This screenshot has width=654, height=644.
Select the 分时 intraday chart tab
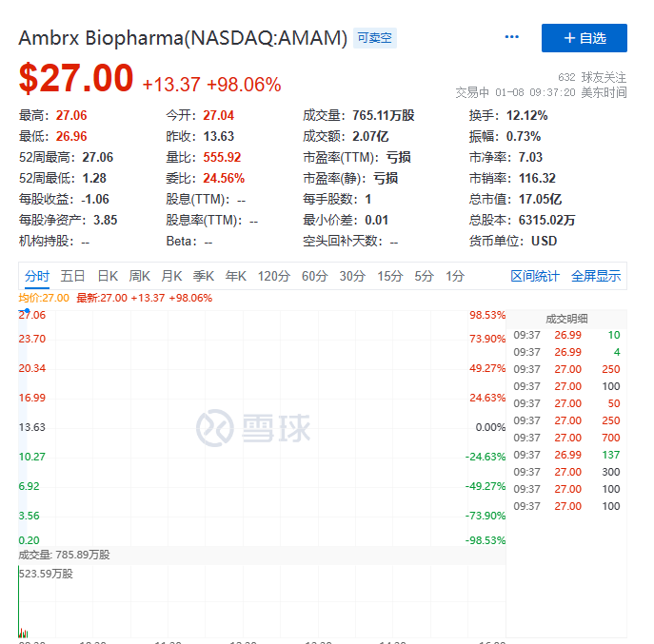tap(37, 276)
